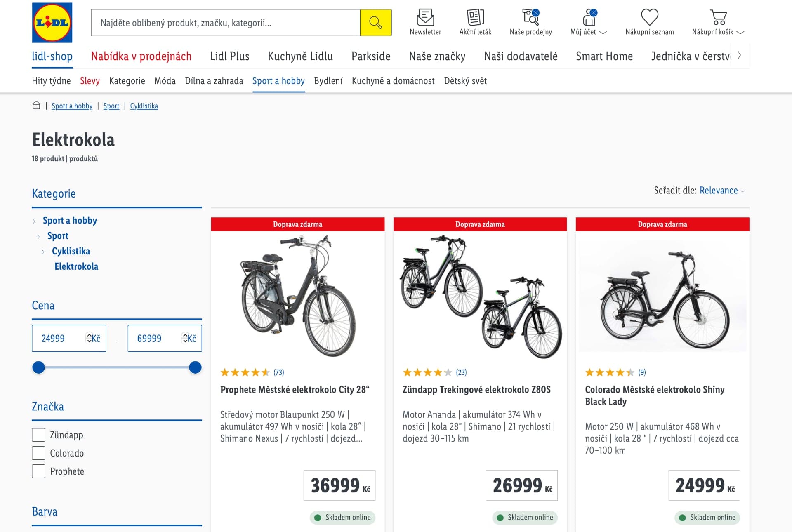The image size is (792, 532).
Task: Click star rating of Prophete City 28 bike
Action: tap(245, 372)
